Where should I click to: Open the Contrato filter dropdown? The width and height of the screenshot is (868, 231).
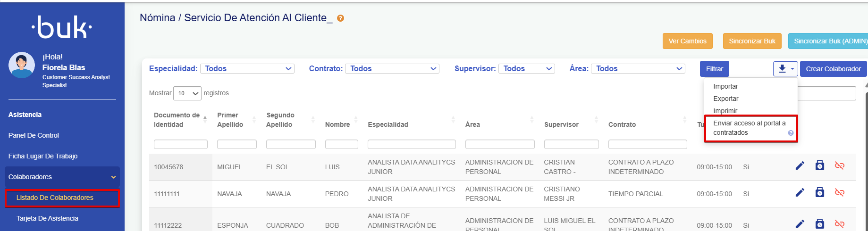point(392,69)
